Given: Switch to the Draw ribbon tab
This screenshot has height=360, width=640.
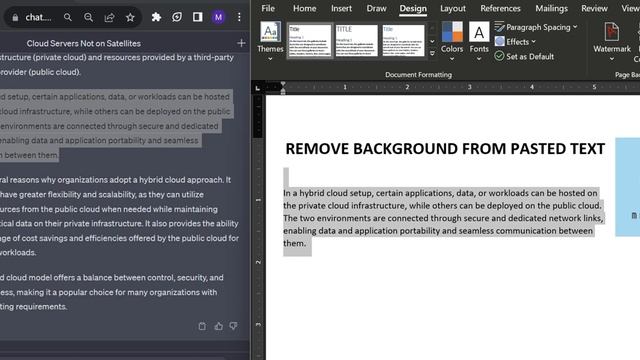Looking at the screenshot, I should tap(376, 8).
